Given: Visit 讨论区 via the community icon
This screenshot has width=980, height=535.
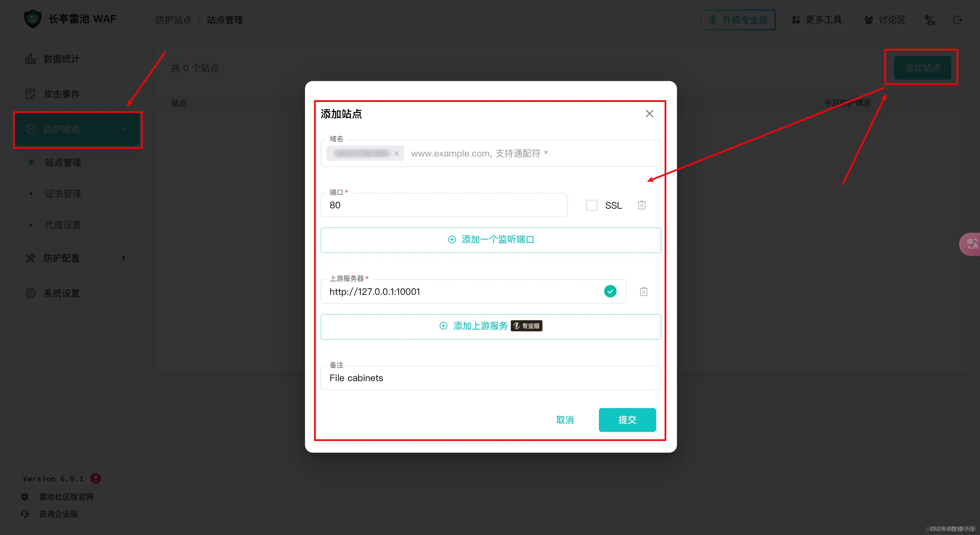Looking at the screenshot, I should [869, 20].
